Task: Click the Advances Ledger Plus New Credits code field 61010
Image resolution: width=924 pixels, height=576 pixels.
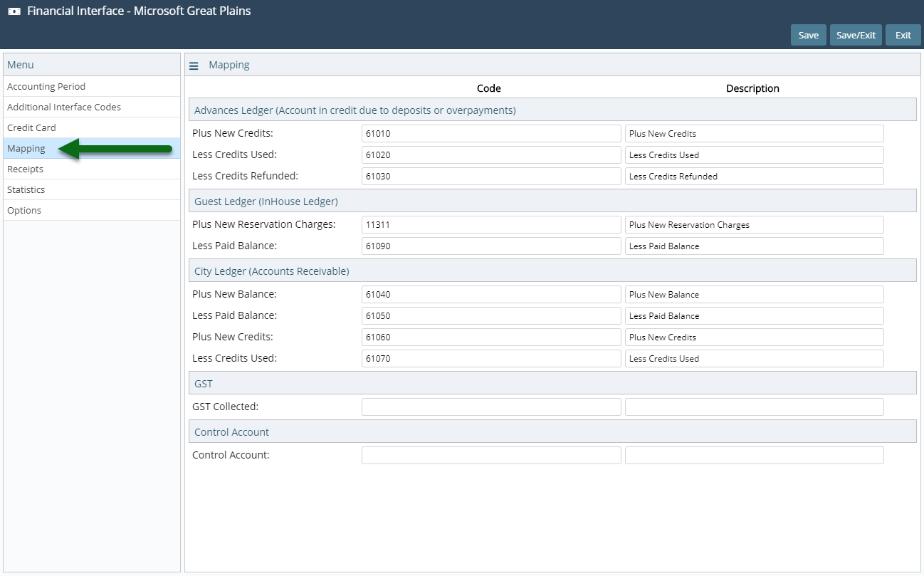Action: pyautogui.click(x=491, y=133)
